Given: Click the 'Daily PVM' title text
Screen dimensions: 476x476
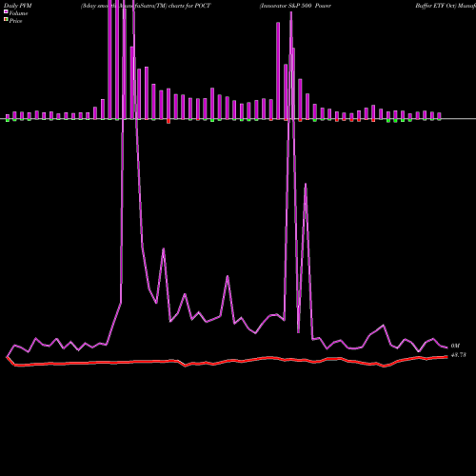Looking at the screenshot, I should pos(18,6).
